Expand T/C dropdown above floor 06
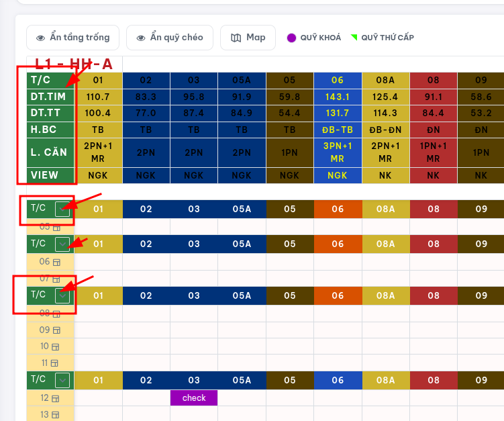Image resolution: width=504 pixels, height=421 pixels. pyautogui.click(x=62, y=244)
